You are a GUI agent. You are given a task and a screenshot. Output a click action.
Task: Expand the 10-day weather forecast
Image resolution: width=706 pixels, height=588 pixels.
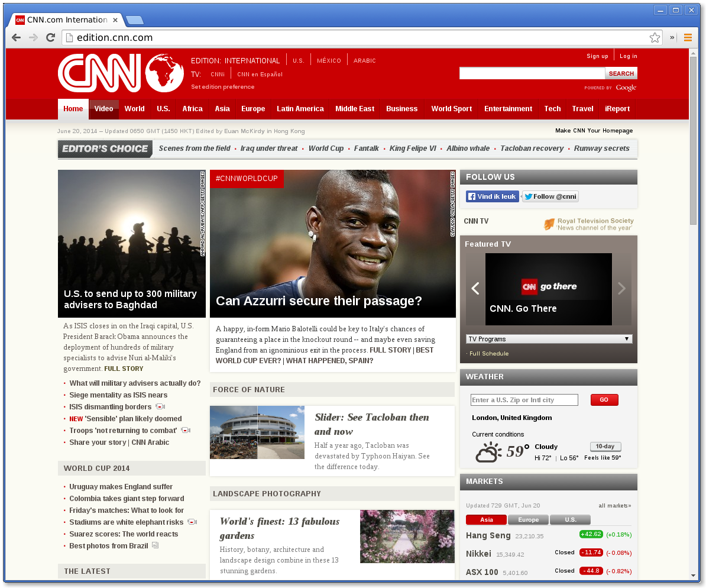pyautogui.click(x=605, y=447)
